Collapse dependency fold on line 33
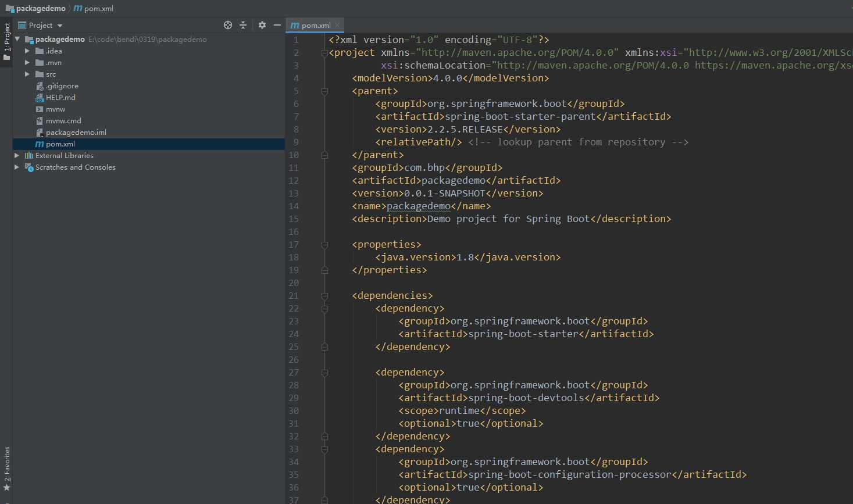Viewport: 853px width, 504px height. pyautogui.click(x=324, y=449)
